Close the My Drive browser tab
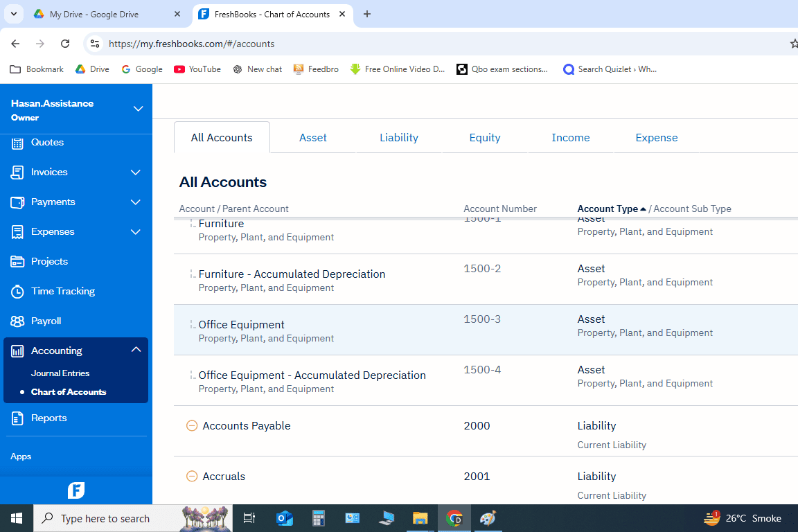 [177, 15]
